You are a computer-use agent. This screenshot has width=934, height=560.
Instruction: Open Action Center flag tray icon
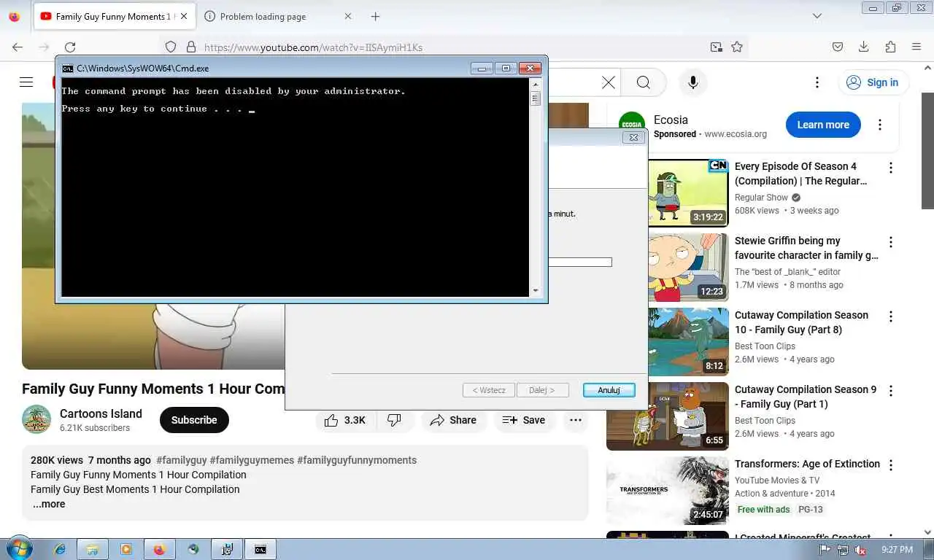[x=825, y=550]
